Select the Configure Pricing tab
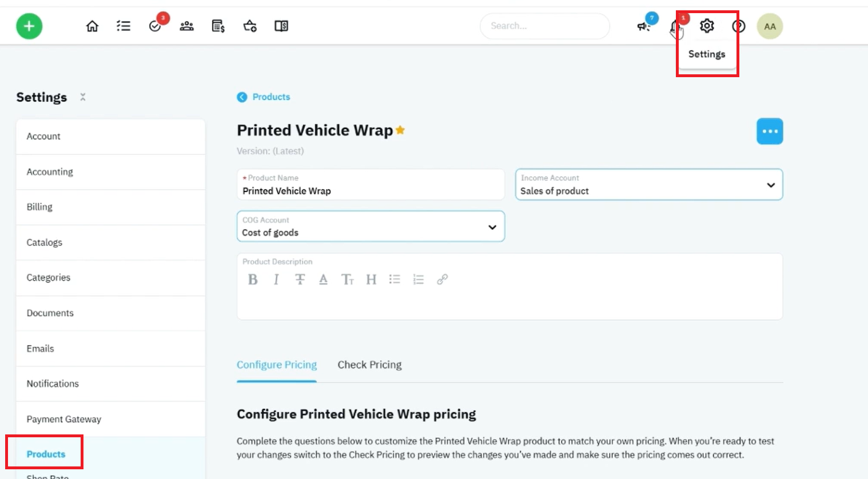This screenshot has width=868, height=479. coord(277,365)
